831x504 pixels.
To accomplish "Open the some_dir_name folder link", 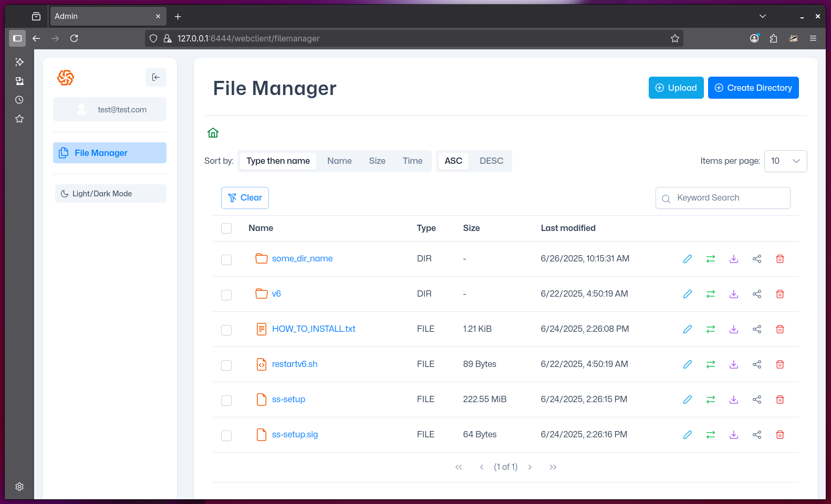I will click(302, 258).
